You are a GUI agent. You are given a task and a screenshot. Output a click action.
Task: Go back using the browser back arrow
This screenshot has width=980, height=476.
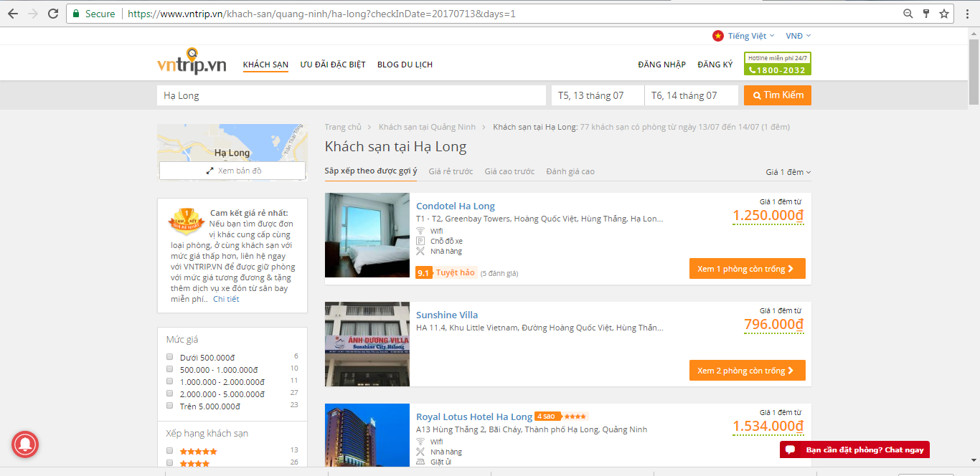[13, 14]
